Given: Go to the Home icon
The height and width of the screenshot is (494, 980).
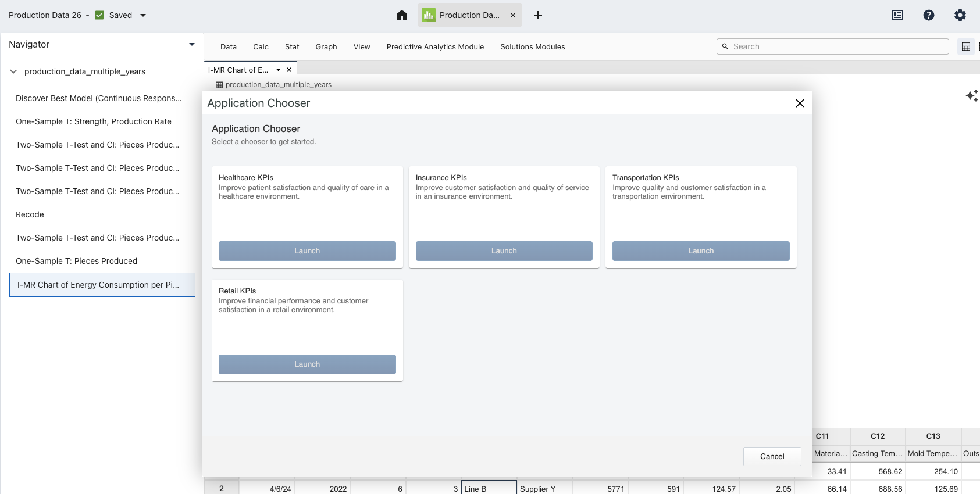Looking at the screenshot, I should point(402,15).
